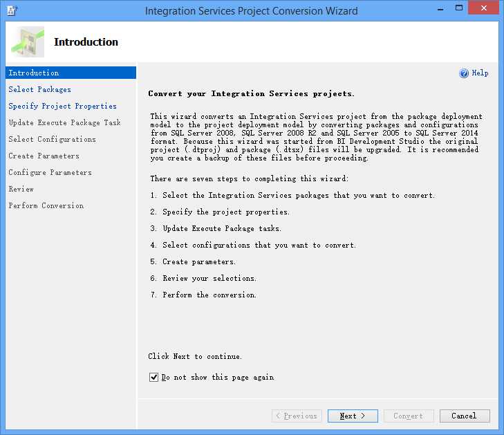Screen dimensions: 504x435
Task: Open the Help link
Action: (x=480, y=73)
